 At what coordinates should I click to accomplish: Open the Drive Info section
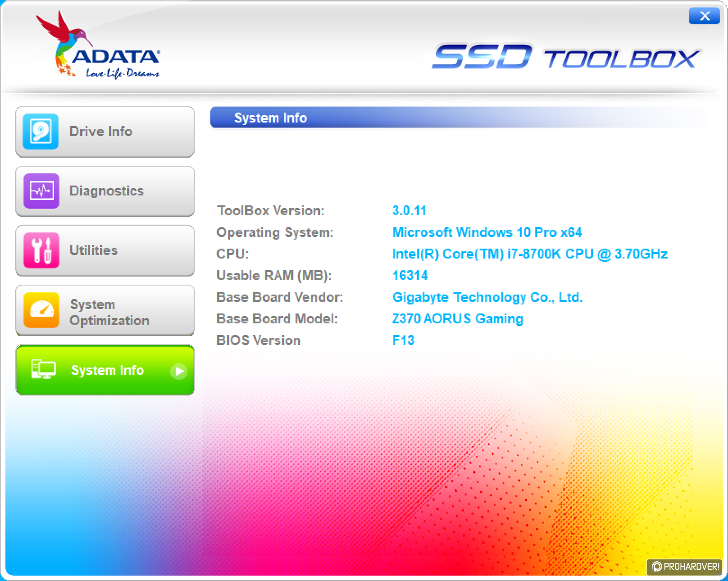tap(105, 132)
